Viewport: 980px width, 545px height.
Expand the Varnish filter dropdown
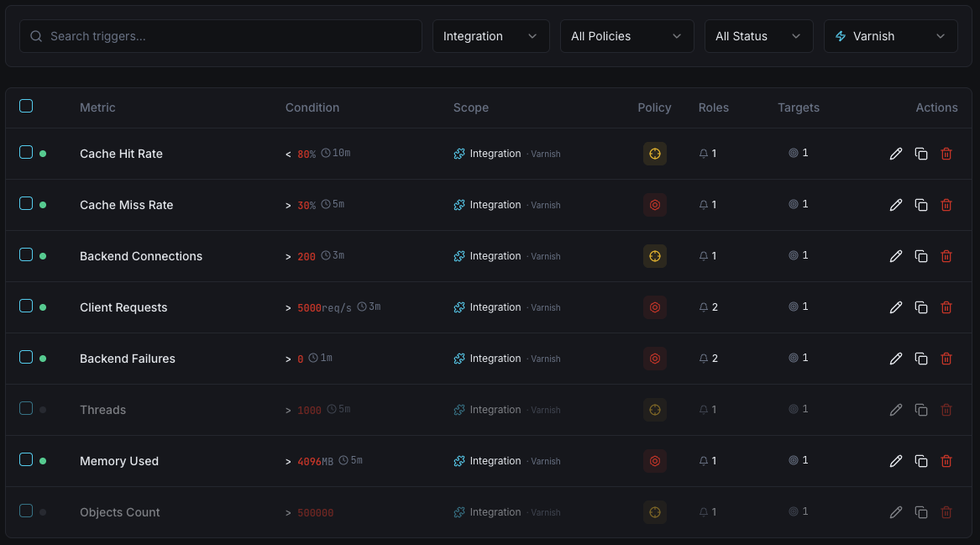click(890, 36)
